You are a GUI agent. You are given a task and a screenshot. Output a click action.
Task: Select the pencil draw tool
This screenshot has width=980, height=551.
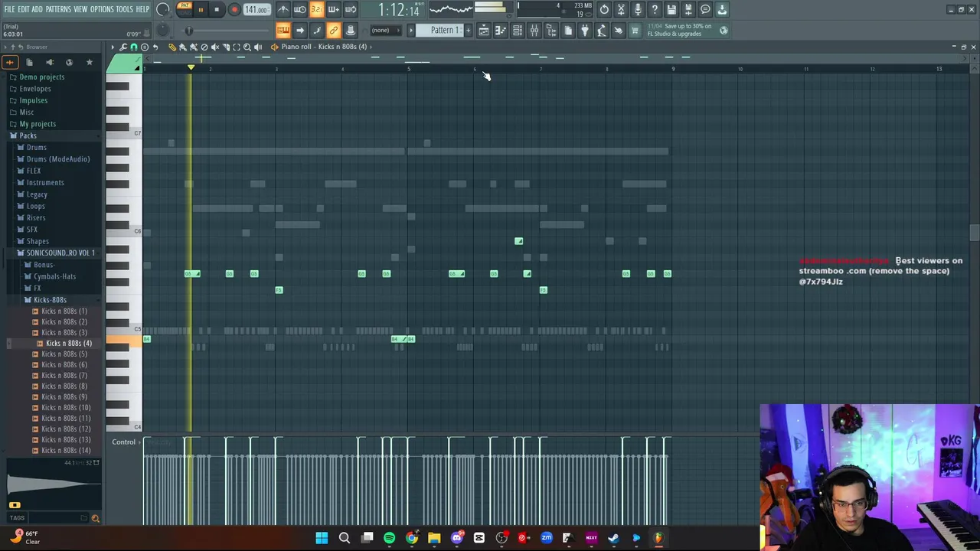tap(172, 47)
